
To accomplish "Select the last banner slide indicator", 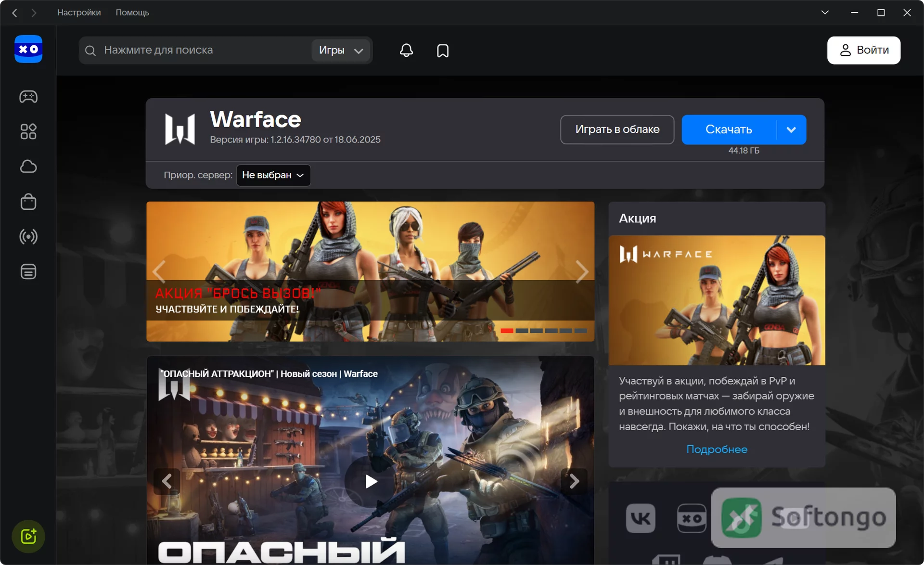I will click(581, 331).
